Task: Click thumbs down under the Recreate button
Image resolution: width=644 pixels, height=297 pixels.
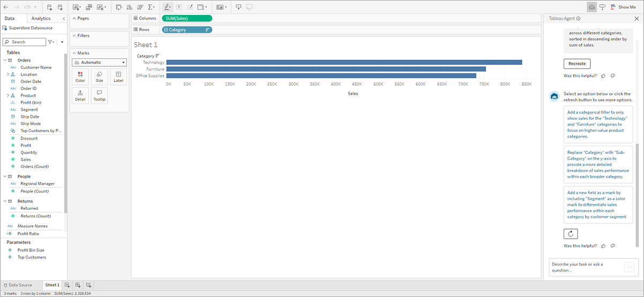Action: (613, 76)
